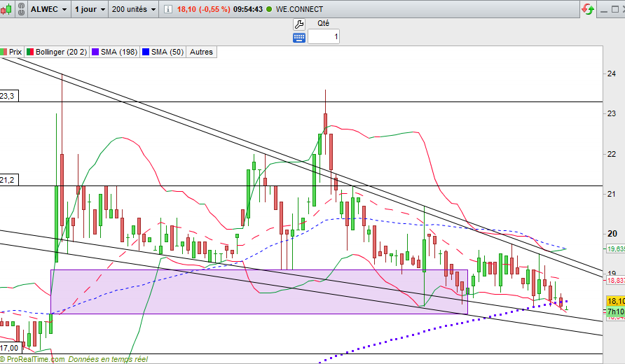Click the WE.CONNECT instrument name
The image size is (625, 364).
(299, 9)
